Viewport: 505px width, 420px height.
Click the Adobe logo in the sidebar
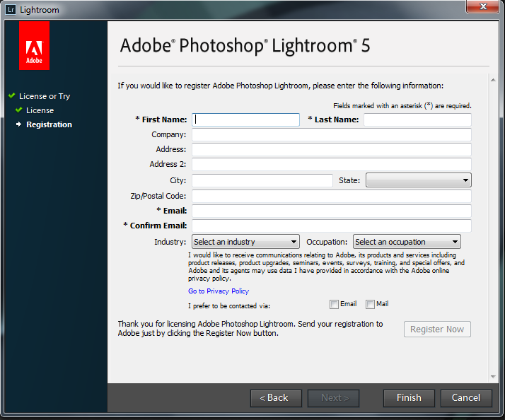pos(34,45)
